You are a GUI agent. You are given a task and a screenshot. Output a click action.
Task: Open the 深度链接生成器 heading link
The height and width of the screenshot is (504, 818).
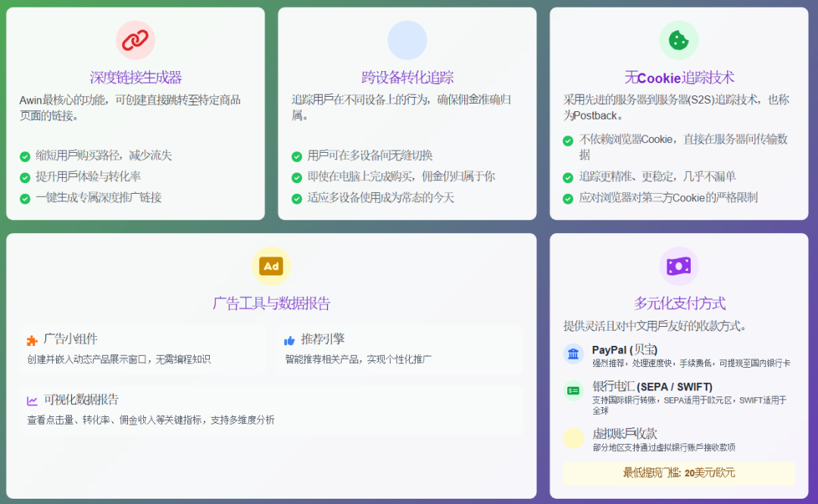coord(135,77)
